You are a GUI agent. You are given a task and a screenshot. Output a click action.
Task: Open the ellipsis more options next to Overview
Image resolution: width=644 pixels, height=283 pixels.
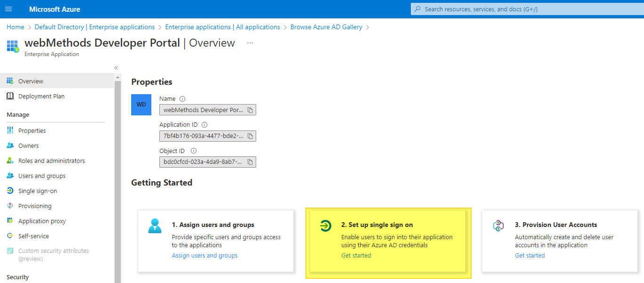pyautogui.click(x=250, y=43)
